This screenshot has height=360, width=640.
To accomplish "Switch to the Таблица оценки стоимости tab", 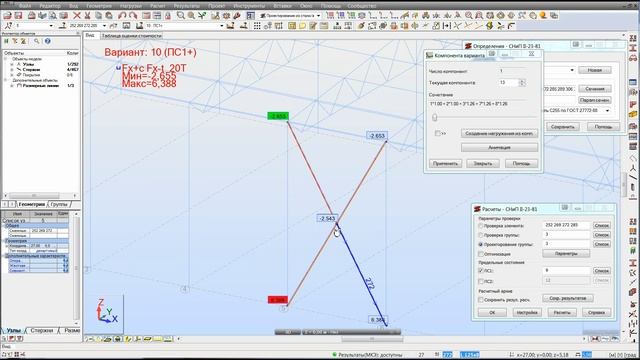I will (x=132, y=36).
